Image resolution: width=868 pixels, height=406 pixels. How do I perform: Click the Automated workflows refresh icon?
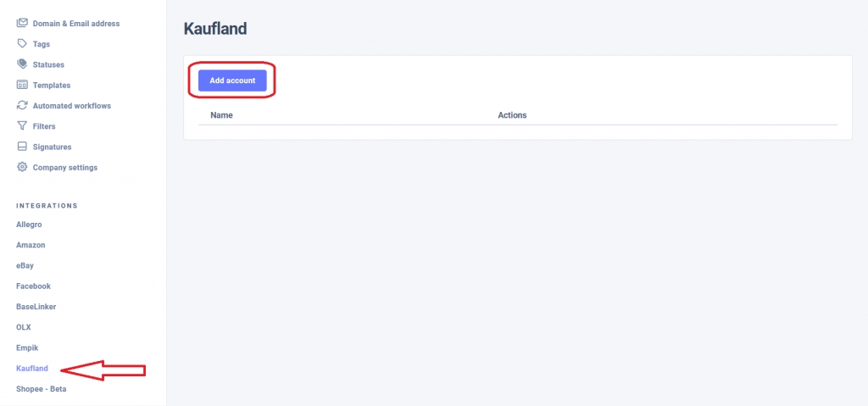click(22, 105)
